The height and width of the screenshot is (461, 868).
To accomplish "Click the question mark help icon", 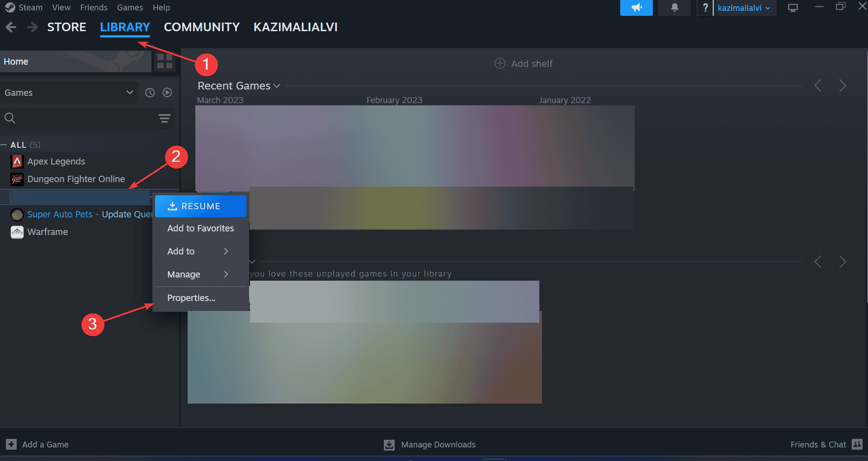I will coord(705,8).
